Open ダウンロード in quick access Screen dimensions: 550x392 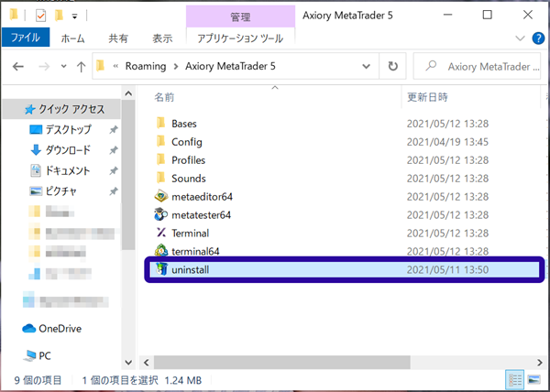pos(60,150)
